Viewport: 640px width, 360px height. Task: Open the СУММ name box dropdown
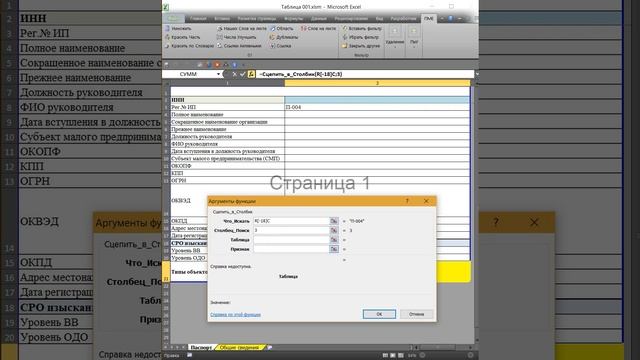pyautogui.click(x=219, y=74)
